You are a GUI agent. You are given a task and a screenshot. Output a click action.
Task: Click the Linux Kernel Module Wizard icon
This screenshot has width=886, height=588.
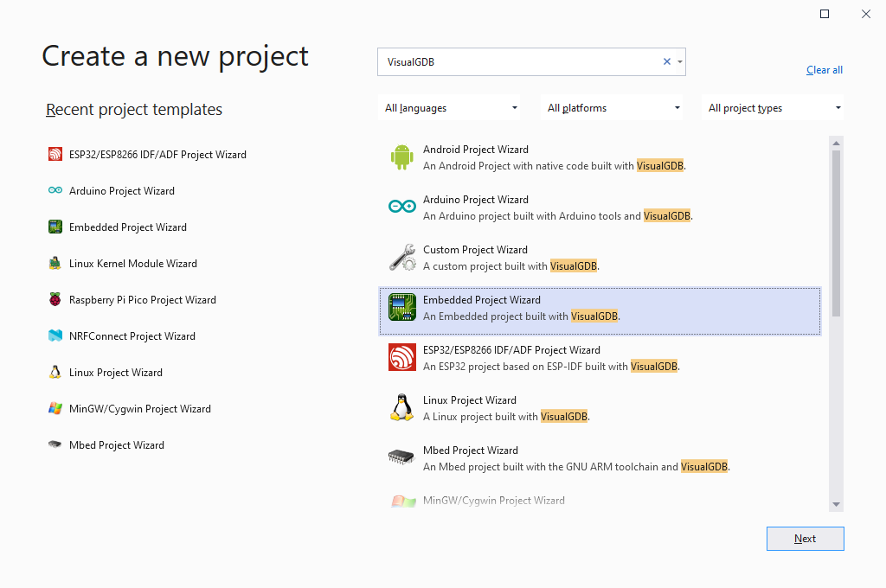(x=55, y=263)
